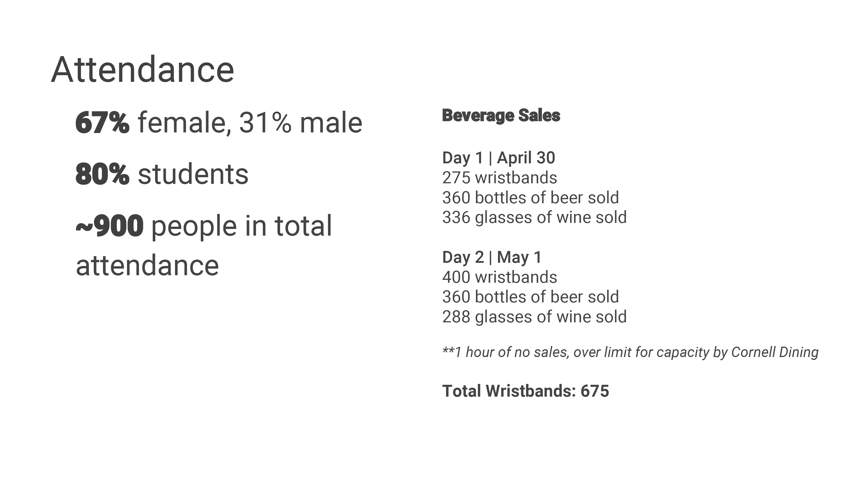
Task: Click "336 glasses of wine sold" line
Action: pyautogui.click(x=534, y=217)
